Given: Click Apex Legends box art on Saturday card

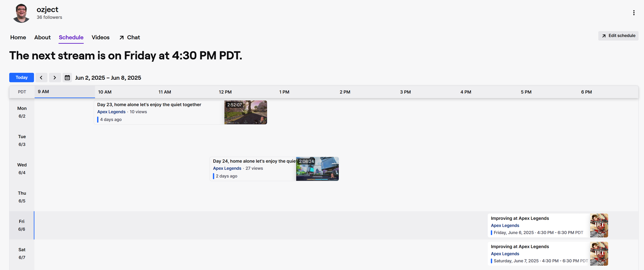Looking at the screenshot, I should [599, 254].
